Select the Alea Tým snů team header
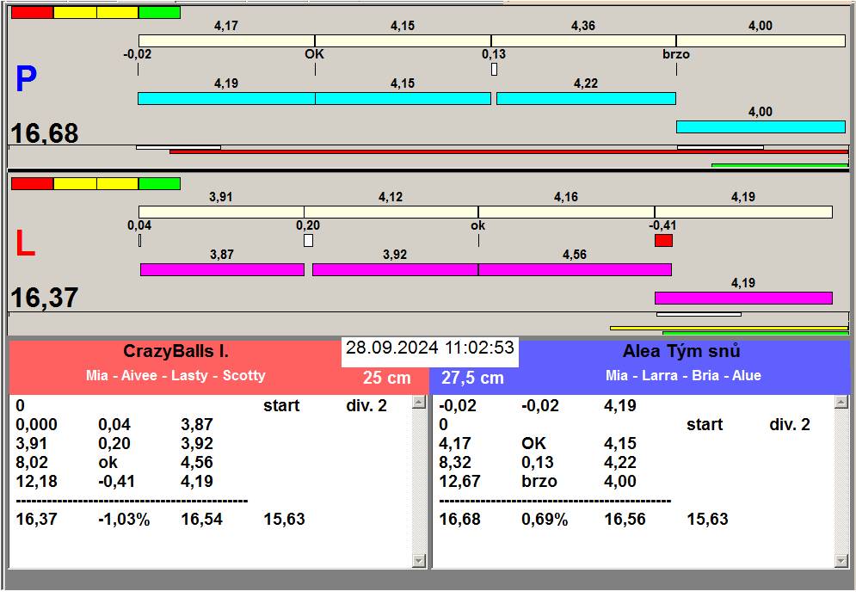Image resolution: width=856 pixels, height=616 pixels. [x=681, y=351]
